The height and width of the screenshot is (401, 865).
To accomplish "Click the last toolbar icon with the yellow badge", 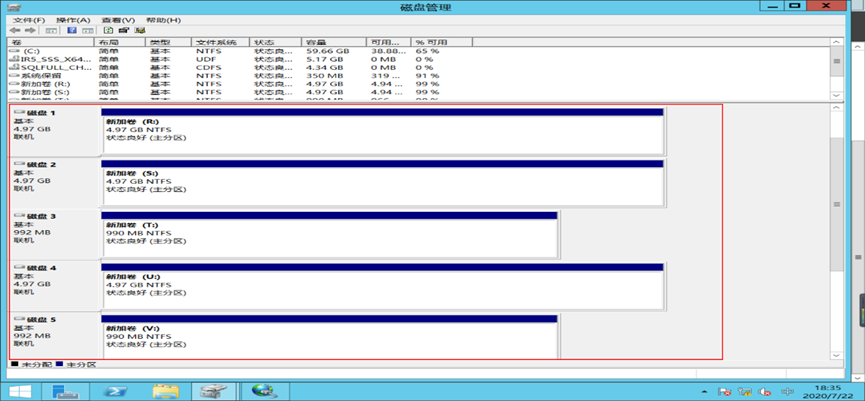I will pyautogui.click(x=140, y=30).
